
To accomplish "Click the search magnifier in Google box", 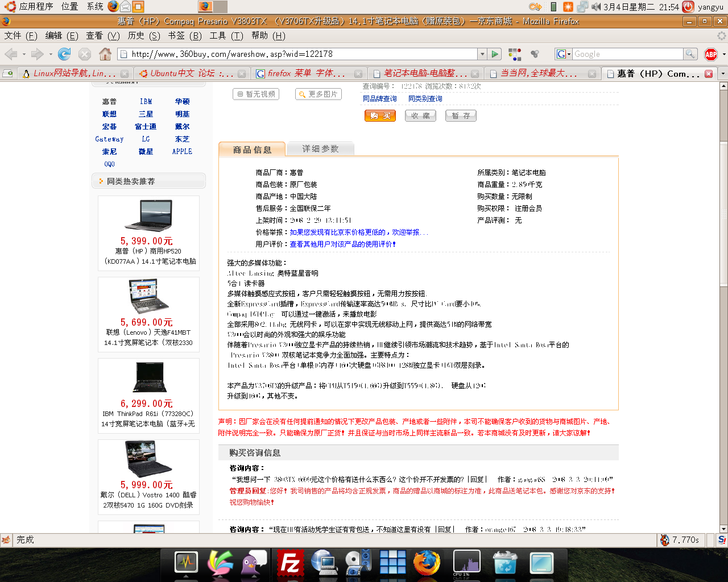I will [x=690, y=54].
